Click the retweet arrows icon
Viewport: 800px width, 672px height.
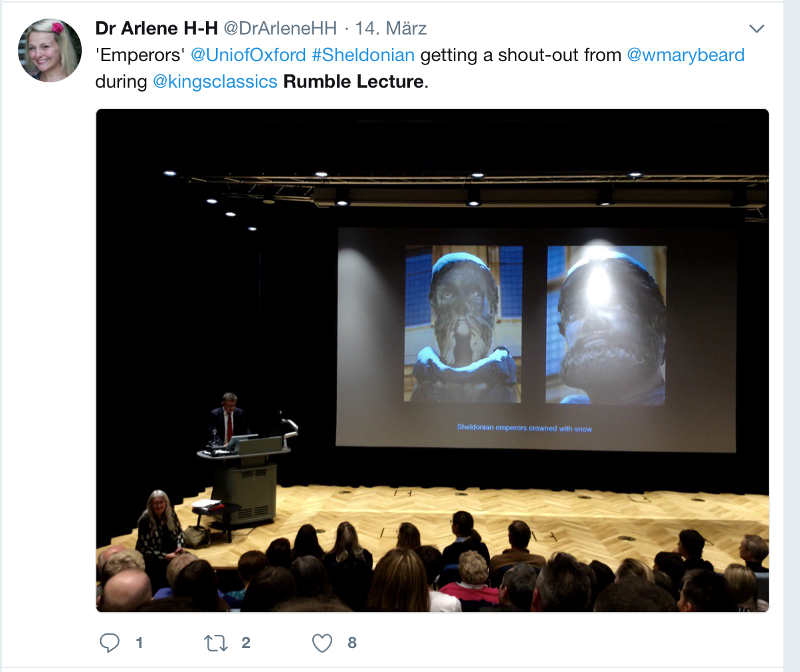pos(216,643)
